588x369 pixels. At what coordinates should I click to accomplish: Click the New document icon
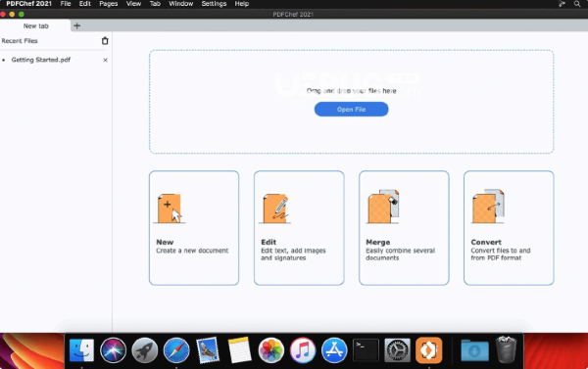[170, 208]
